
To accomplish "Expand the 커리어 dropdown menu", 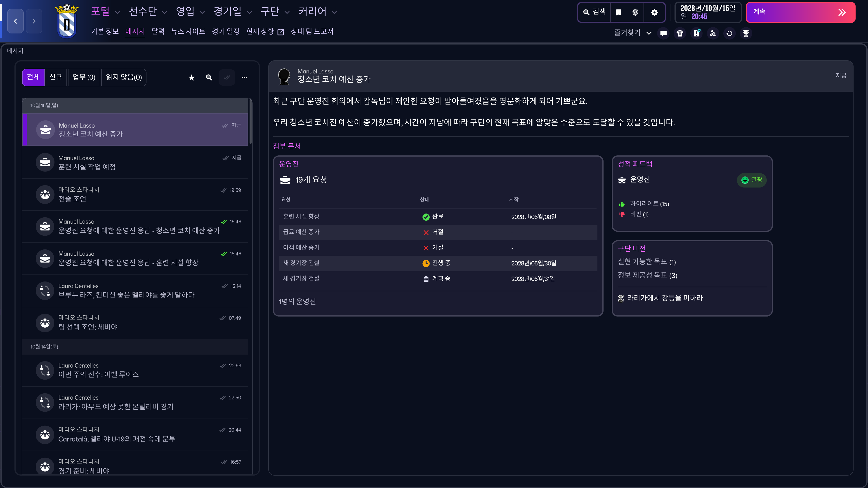I will tap(317, 12).
